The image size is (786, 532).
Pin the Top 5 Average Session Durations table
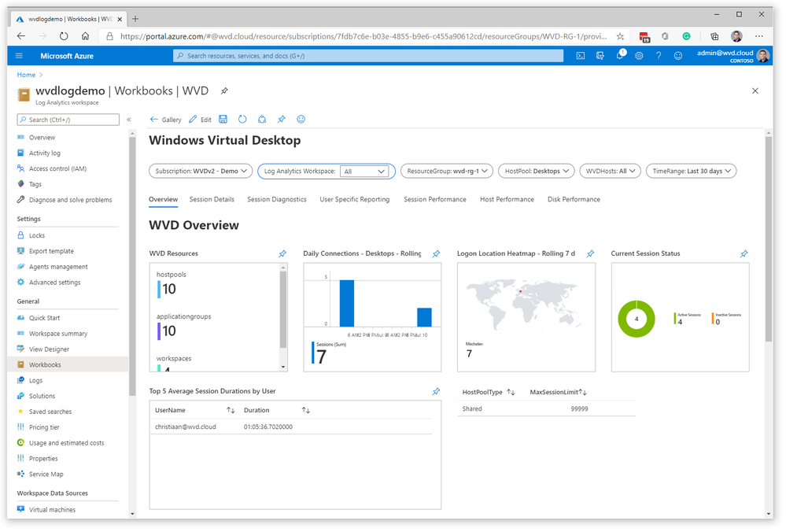[437, 391]
